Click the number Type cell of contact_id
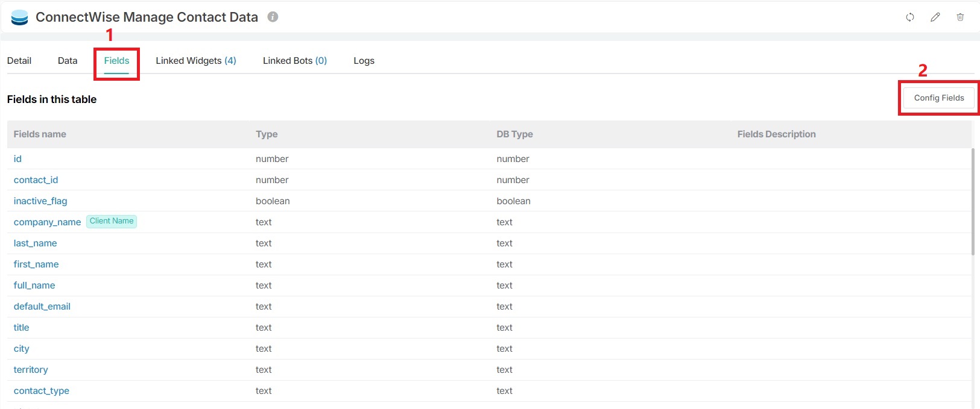The height and width of the screenshot is (409, 980). [x=272, y=180]
